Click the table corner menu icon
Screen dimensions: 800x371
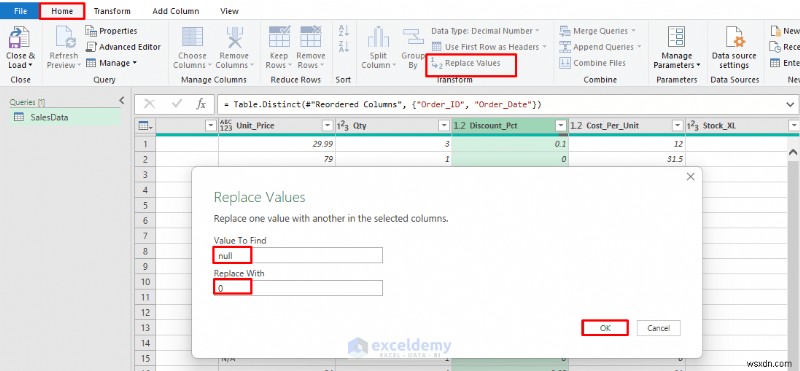click(x=145, y=126)
